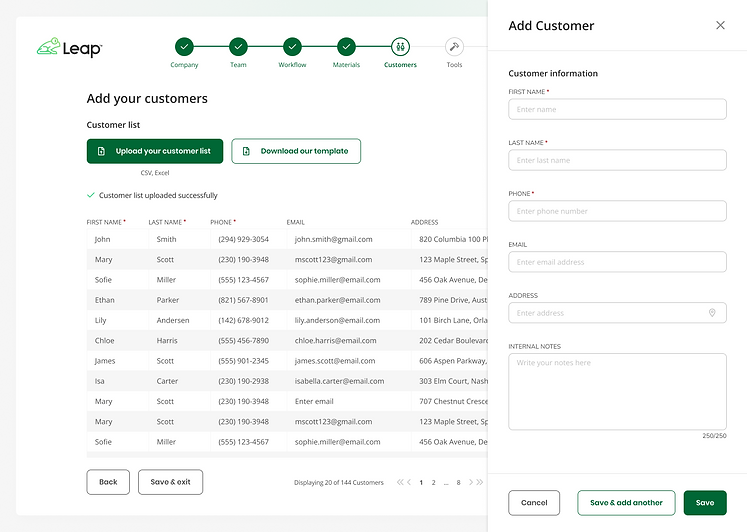This screenshot has width=747, height=532.
Task: Click the Materials step label
Action: [x=346, y=65]
